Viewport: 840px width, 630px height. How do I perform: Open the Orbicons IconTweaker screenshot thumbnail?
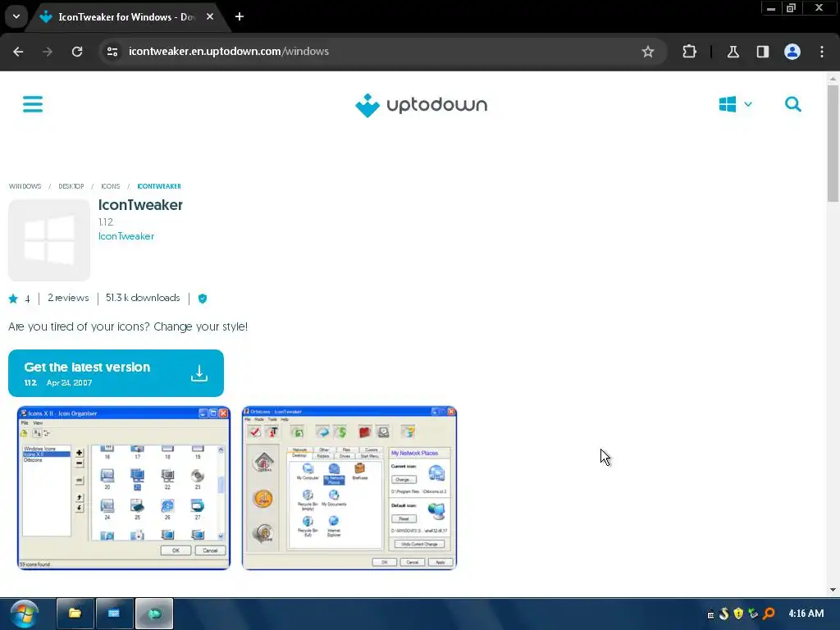click(x=349, y=488)
